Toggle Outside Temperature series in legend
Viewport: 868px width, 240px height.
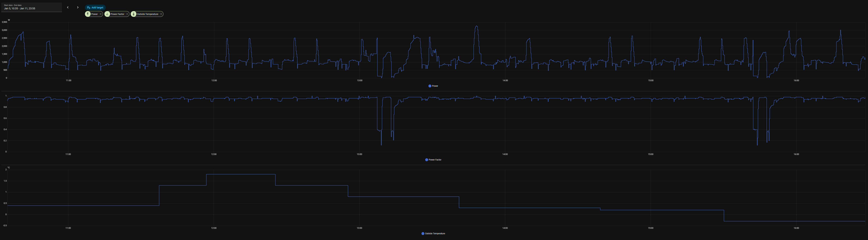pos(435,234)
